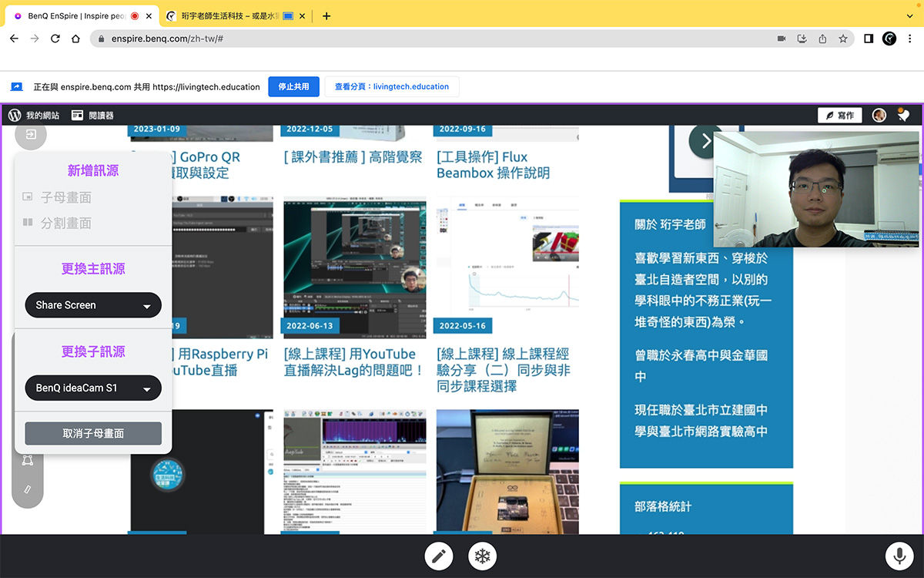
Task: Click the 2022-09-16 date label
Action: click(x=462, y=129)
